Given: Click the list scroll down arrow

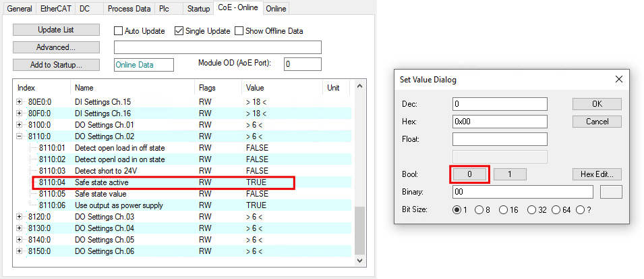Looking at the screenshot, I should [x=360, y=261].
